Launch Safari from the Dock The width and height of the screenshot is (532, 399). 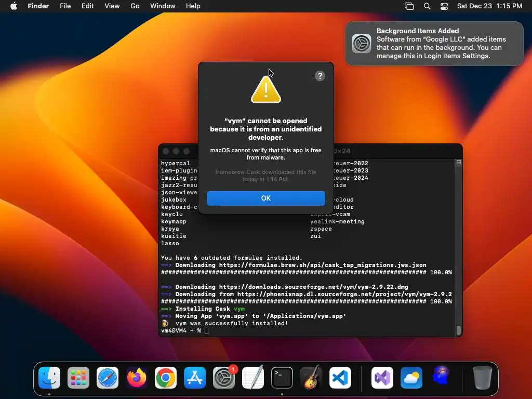coord(108,377)
